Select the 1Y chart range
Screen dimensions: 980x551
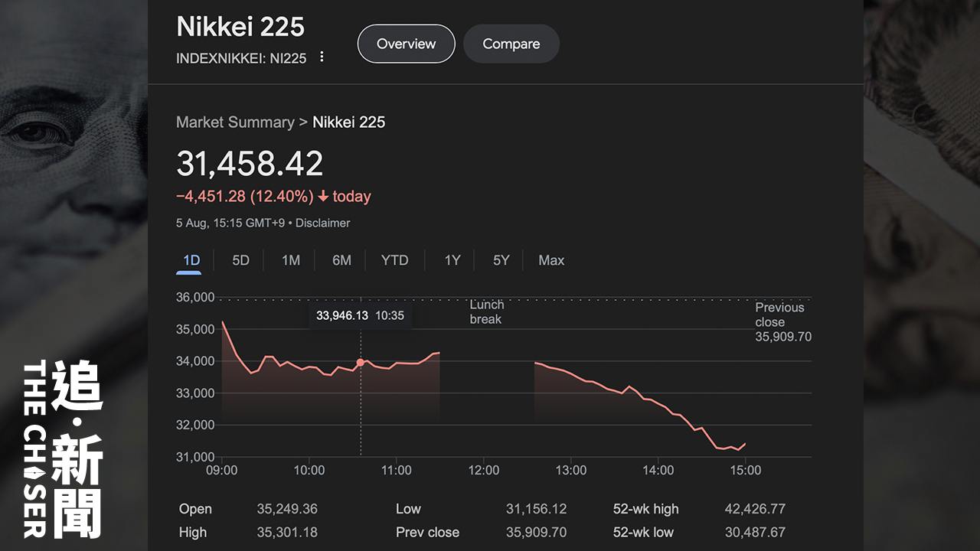point(452,260)
